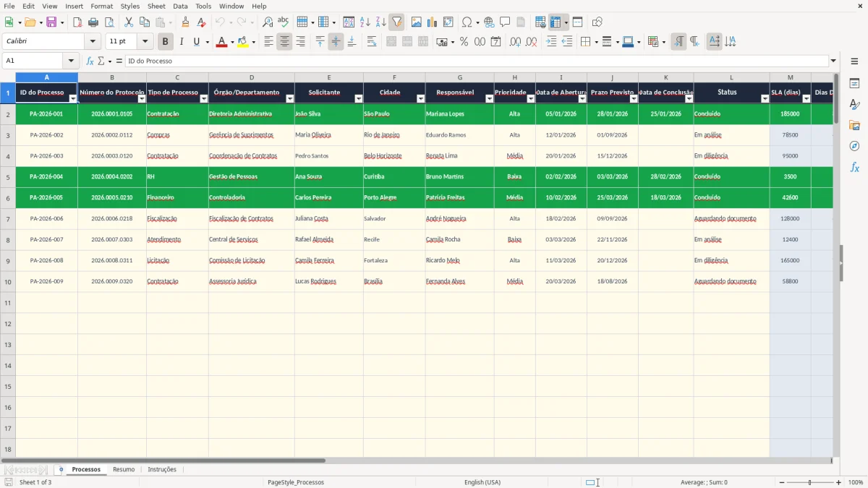Toggle Align Left
Viewport: 868px width, 488px height.
click(x=268, y=42)
